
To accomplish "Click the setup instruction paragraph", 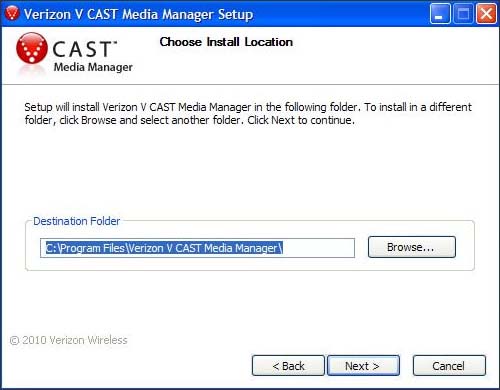I will click(248, 113).
